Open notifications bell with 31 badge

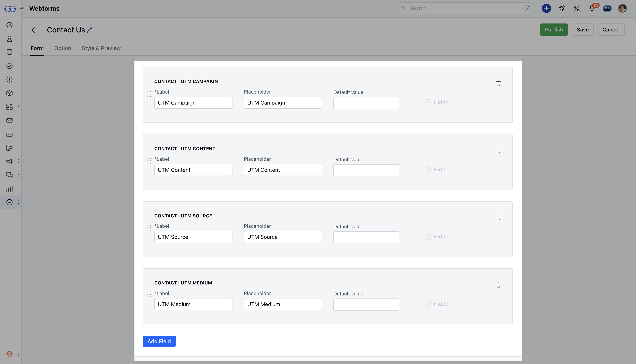coord(592,8)
